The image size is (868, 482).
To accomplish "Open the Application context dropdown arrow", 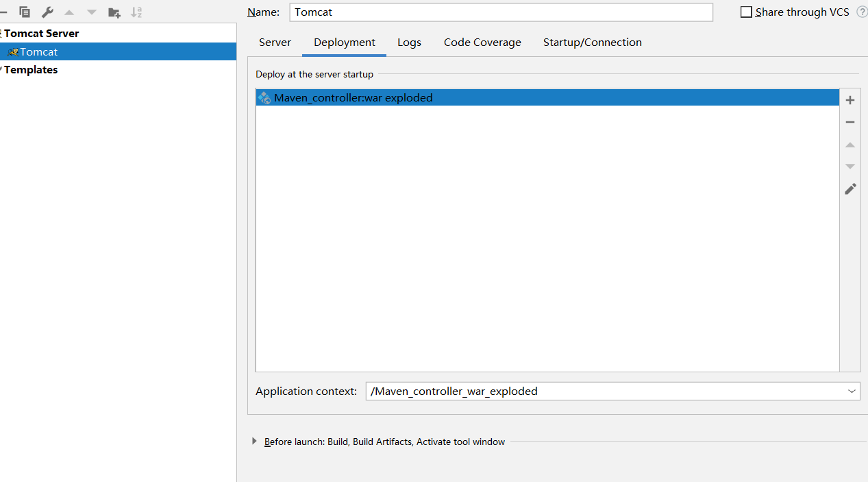I will 852,391.
